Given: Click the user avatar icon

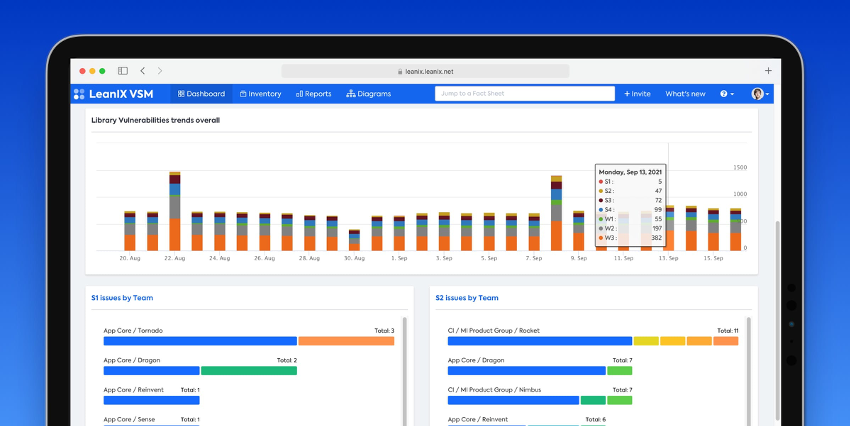Looking at the screenshot, I should click(x=758, y=94).
